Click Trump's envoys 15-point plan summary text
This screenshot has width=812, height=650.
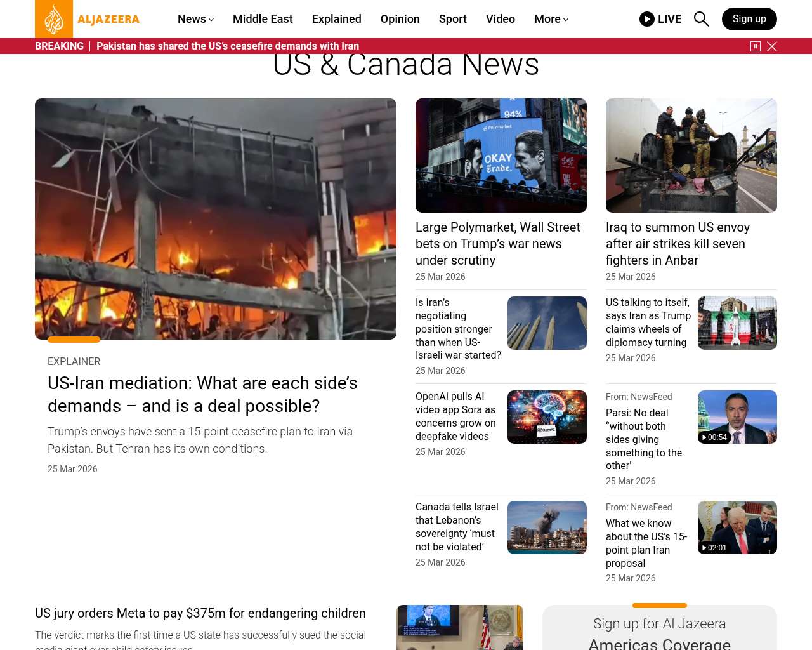[200, 440]
